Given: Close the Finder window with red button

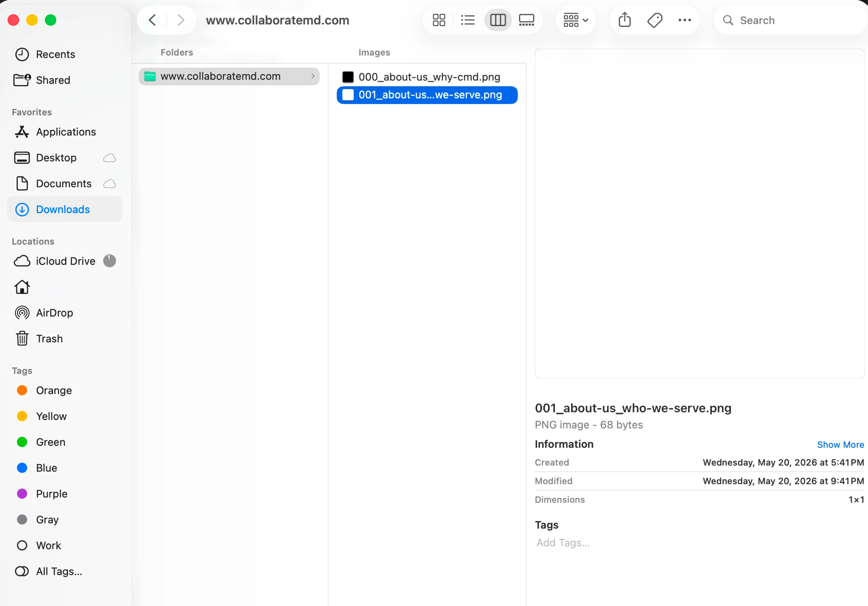Looking at the screenshot, I should click(x=14, y=20).
